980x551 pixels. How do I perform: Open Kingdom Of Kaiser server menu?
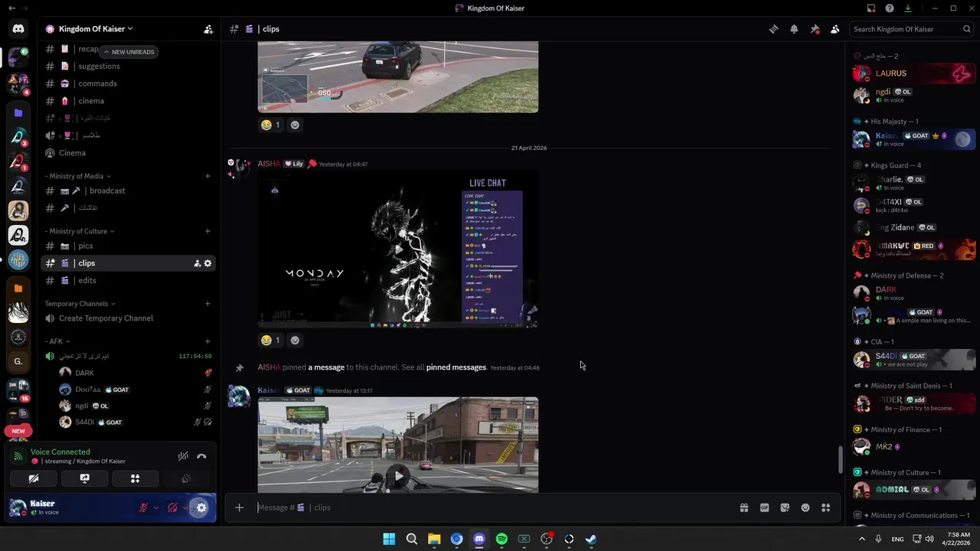coord(96,29)
